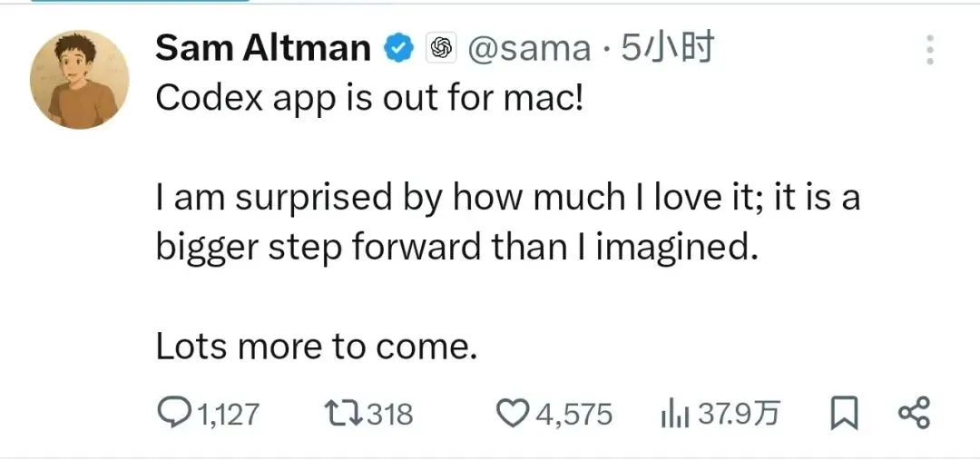Viewport: 980px width, 460px height.
Task: Click the Sam Altman display name
Action: click(x=262, y=48)
